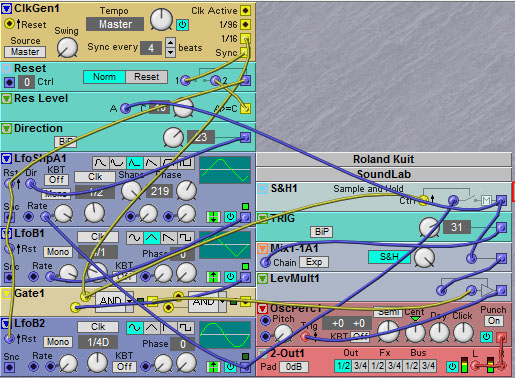Viewport: 515px width, 378px height.
Task: Toggle the ClkGen1 power icon
Action: tap(182, 25)
